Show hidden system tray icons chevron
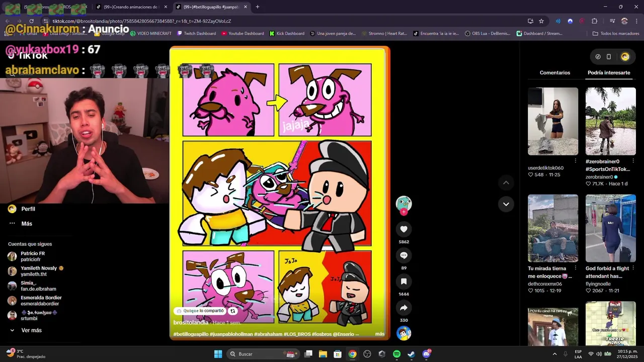The image size is (644, 362). coord(554,354)
